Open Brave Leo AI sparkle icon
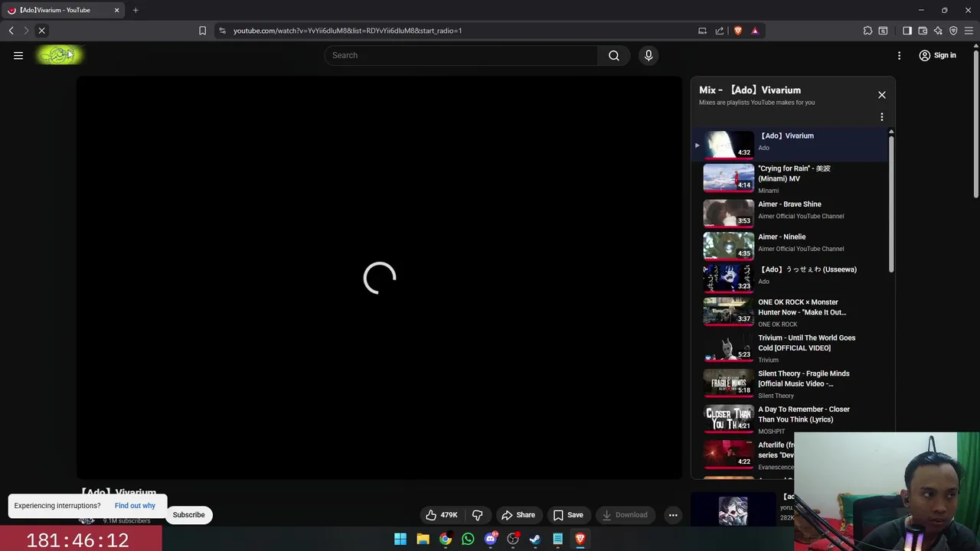The image size is (980, 551). [x=938, y=31]
